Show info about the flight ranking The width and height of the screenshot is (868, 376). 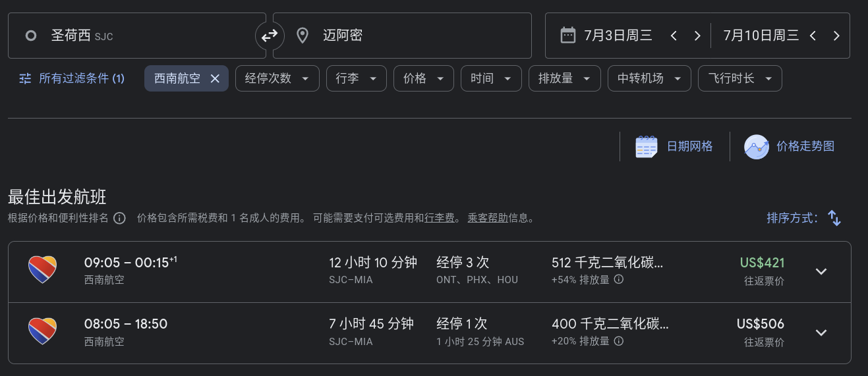(x=119, y=218)
